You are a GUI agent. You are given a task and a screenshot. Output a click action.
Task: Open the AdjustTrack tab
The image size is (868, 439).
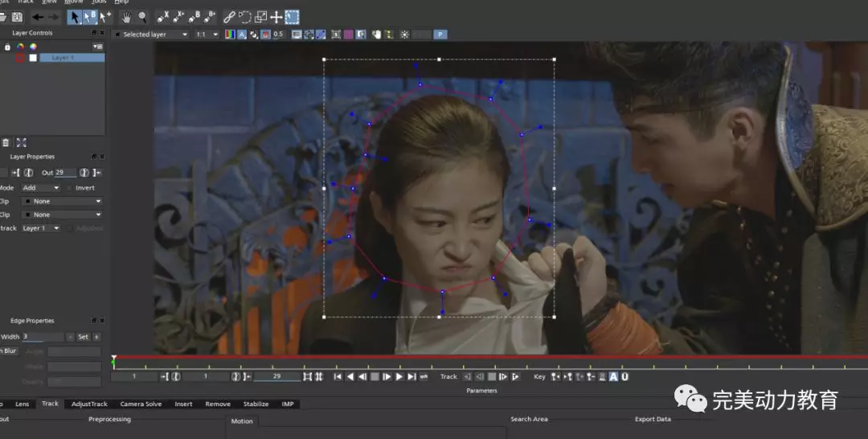(89, 404)
